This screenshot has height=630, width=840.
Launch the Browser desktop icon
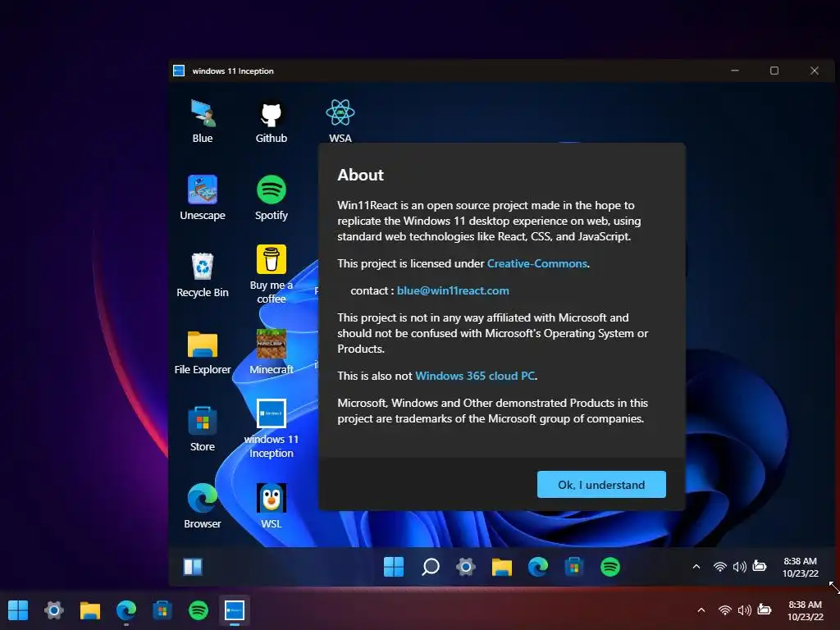pyautogui.click(x=203, y=506)
